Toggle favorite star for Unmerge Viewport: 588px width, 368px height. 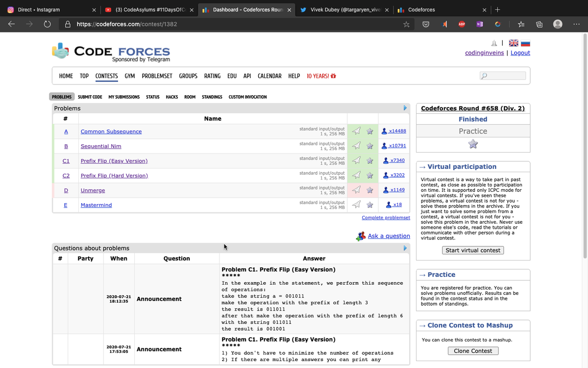click(370, 190)
